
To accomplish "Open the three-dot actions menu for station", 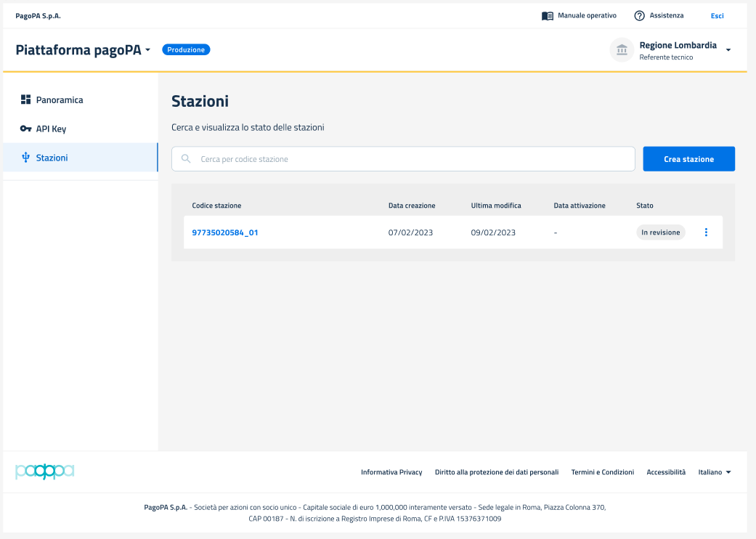I will 706,232.
